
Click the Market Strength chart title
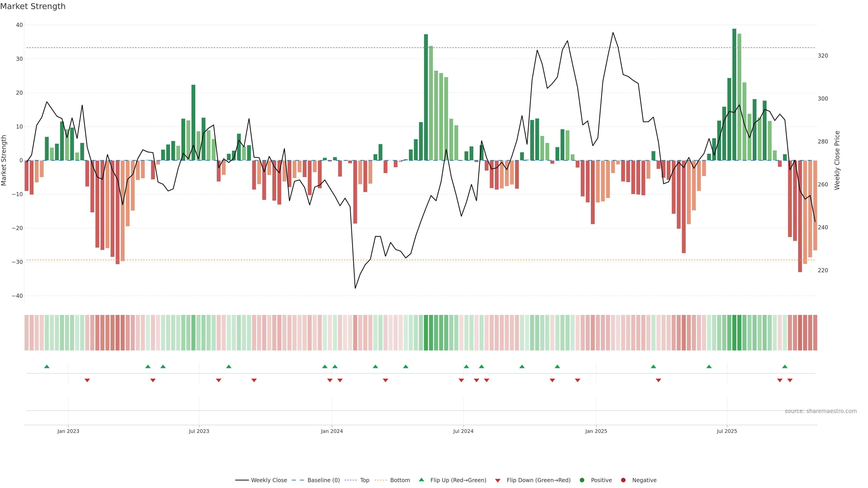click(x=33, y=6)
